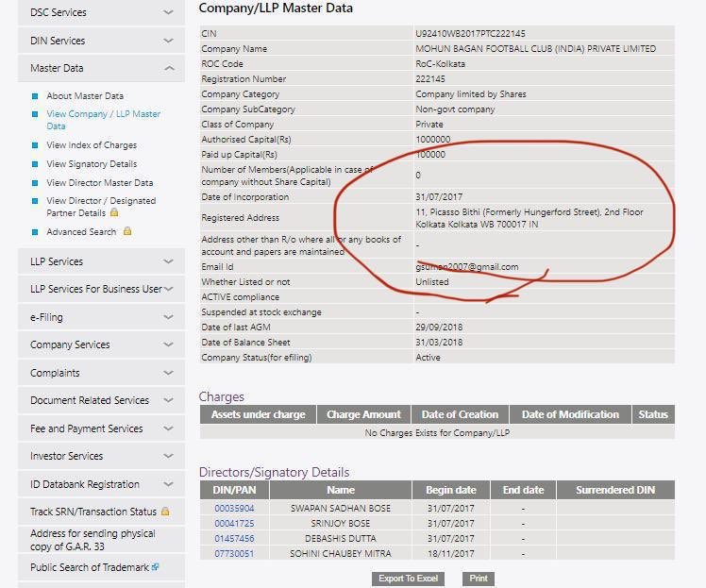706x588 pixels.
Task: Click Company limited by Shares value
Action: point(471,94)
